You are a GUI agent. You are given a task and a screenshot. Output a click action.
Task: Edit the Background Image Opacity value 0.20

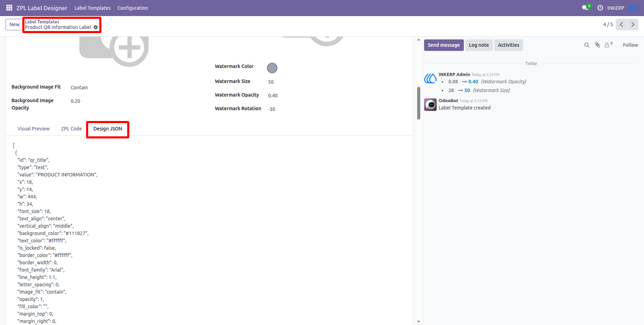tap(75, 101)
